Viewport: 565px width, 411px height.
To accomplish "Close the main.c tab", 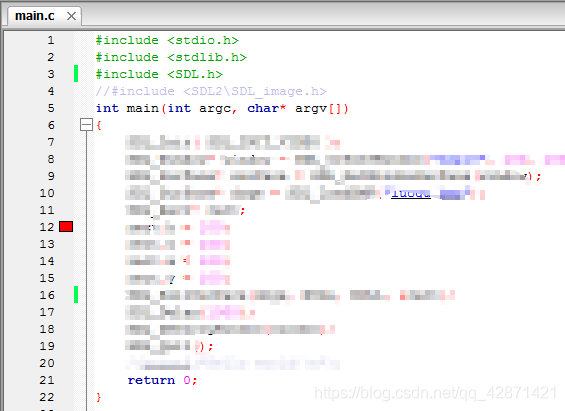I will pos(71,16).
